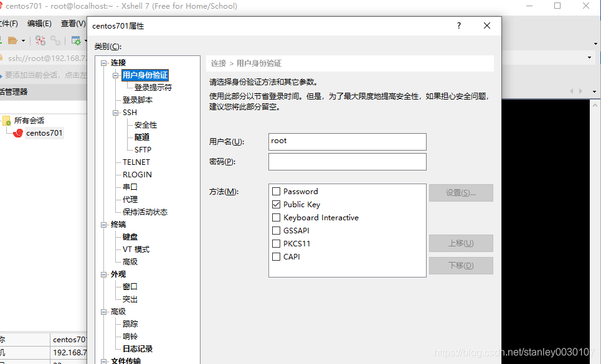Open the 查看(V) menu
This screenshot has width=601, height=364.
(x=72, y=23)
